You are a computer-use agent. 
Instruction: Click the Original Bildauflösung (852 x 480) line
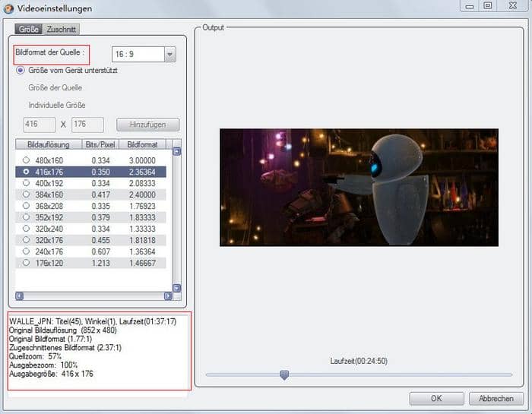(63, 330)
